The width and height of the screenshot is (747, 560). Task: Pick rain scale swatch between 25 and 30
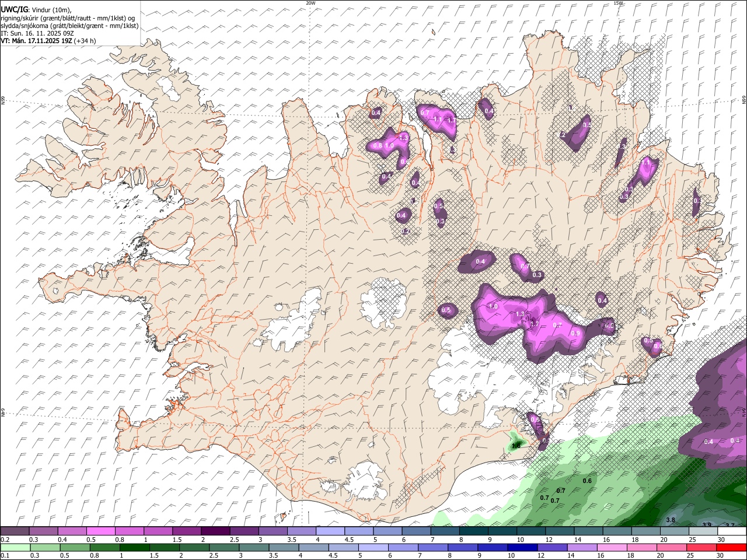point(700,548)
